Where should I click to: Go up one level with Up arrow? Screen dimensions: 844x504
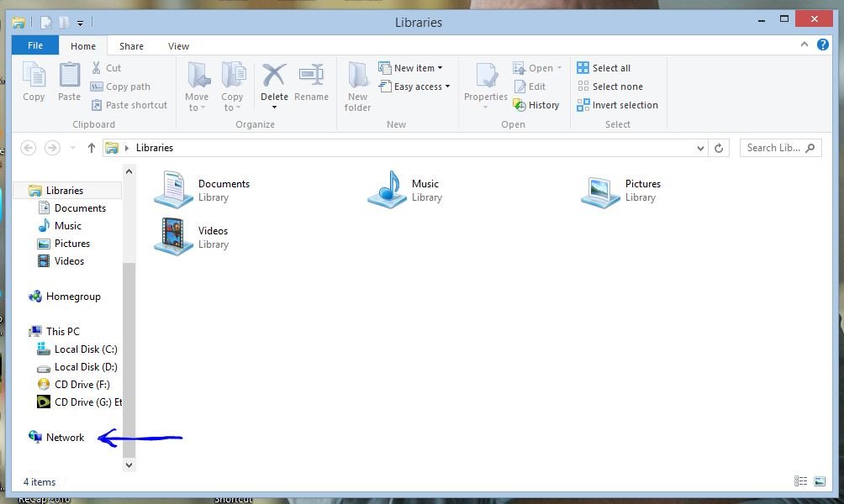[91, 147]
